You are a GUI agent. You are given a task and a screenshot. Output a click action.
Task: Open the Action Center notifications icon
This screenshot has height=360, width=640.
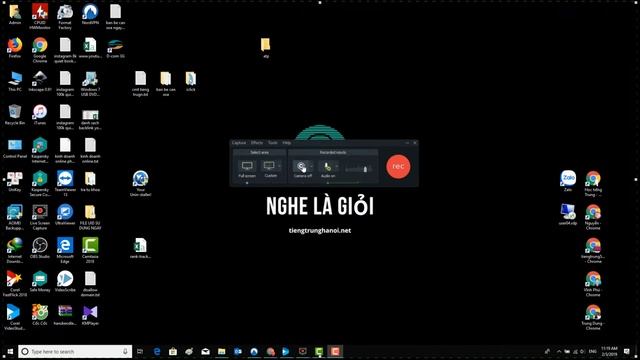627,351
